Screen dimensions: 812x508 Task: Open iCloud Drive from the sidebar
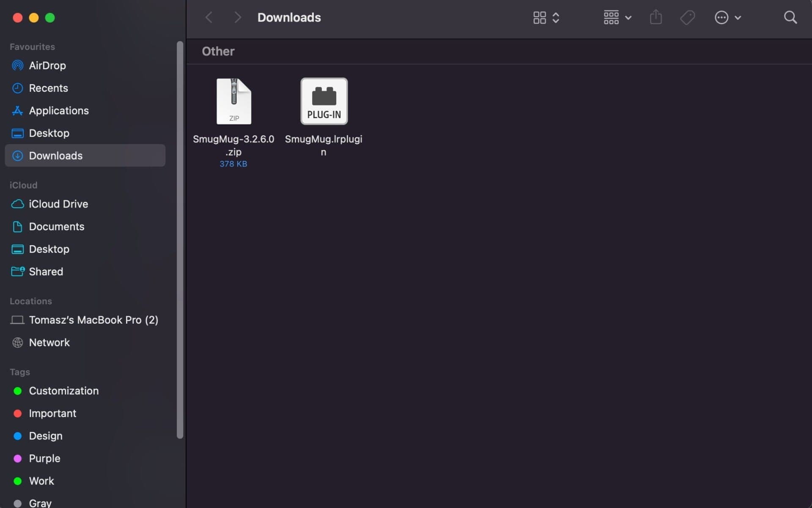click(58, 204)
